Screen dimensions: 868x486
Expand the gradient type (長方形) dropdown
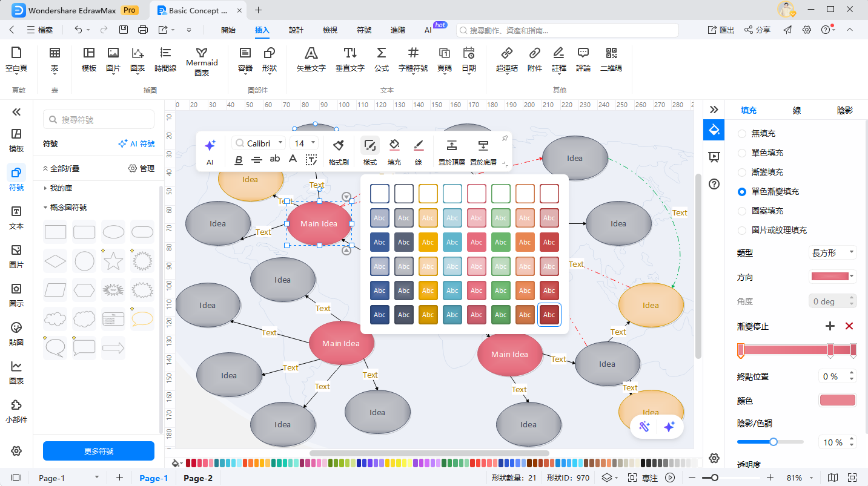coord(832,253)
